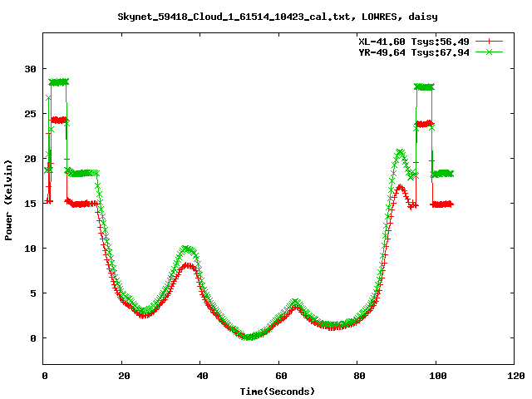Click y-axis tick label 25
This screenshot has width=532, height=399.
(x=30, y=114)
